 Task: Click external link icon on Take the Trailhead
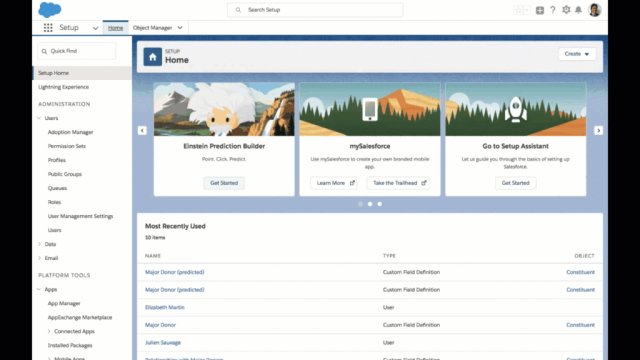coord(424,183)
